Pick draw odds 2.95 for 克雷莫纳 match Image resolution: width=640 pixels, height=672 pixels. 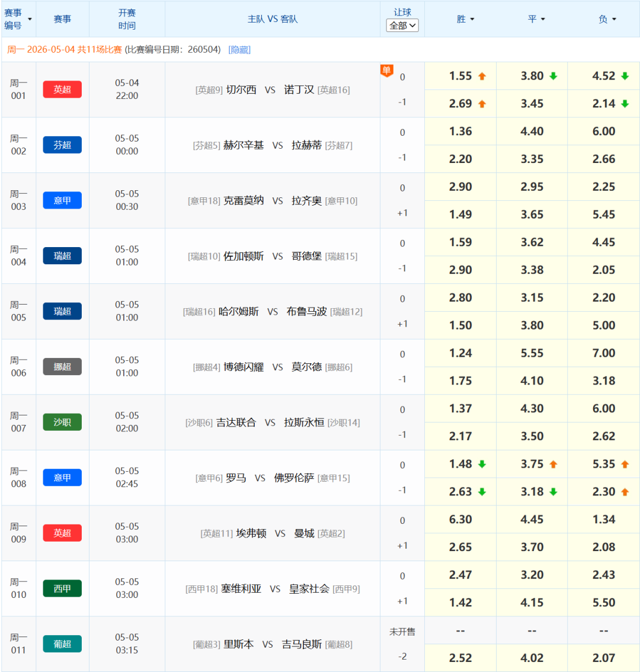click(x=532, y=187)
